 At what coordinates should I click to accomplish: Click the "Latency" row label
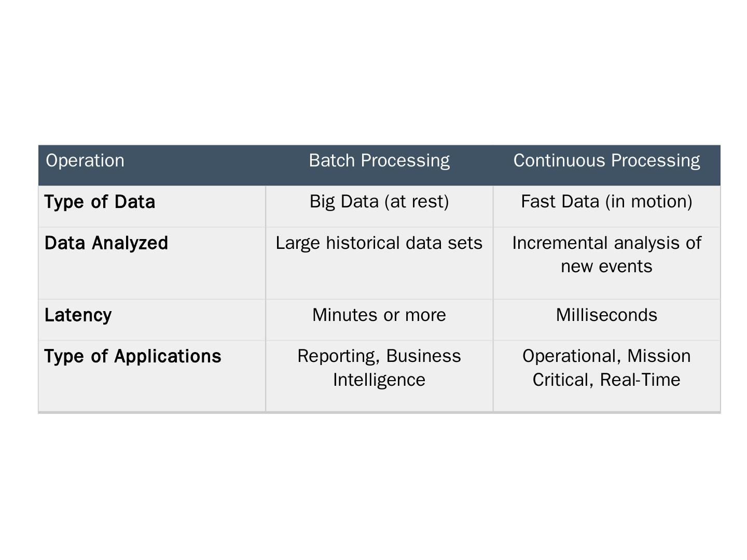(x=78, y=315)
